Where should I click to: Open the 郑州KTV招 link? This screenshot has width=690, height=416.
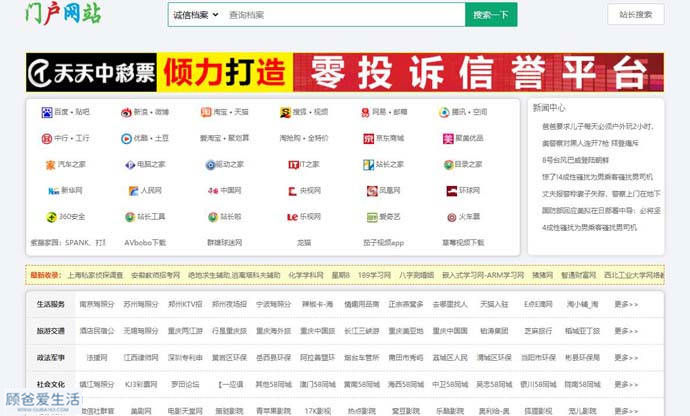pos(185,304)
